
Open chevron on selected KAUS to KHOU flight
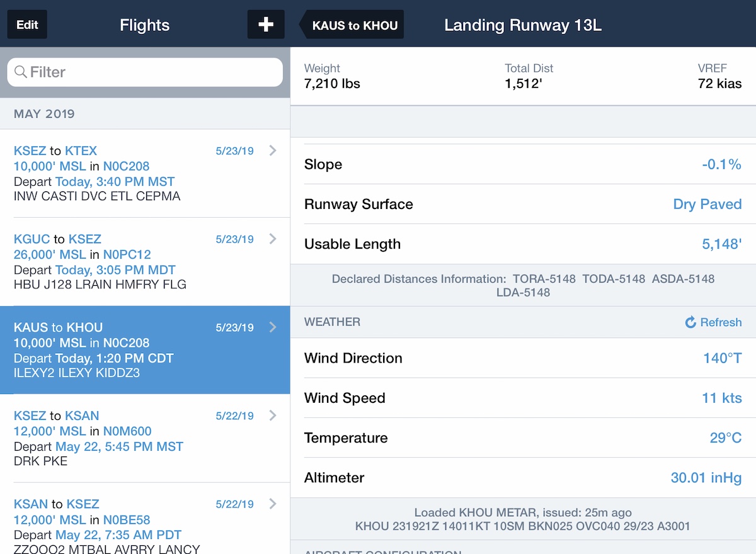coord(273,327)
